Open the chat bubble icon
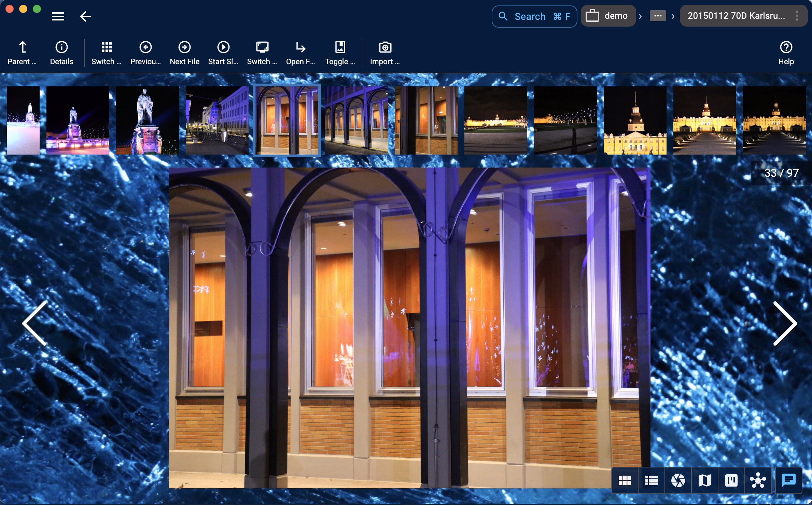Viewport: 812px width, 505px height. [788, 480]
